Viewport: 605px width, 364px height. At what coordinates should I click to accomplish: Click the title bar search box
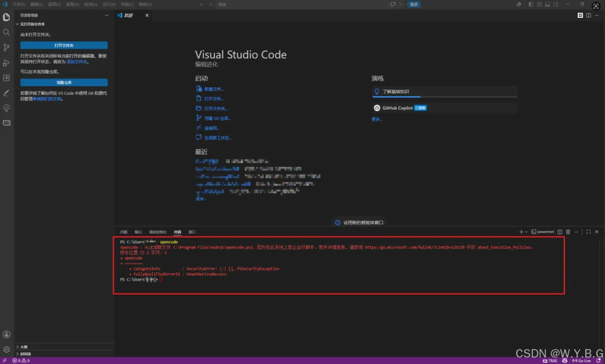click(x=301, y=4)
